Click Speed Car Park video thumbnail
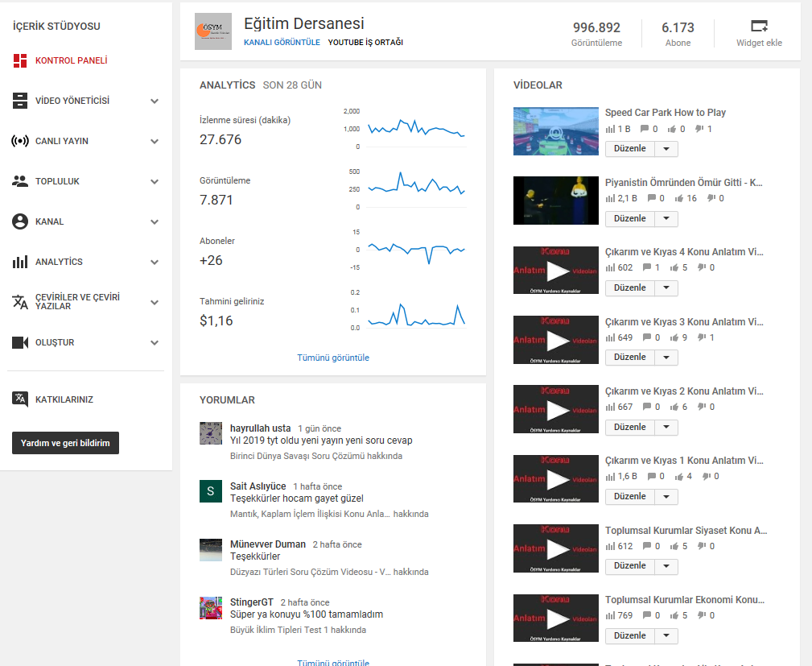This screenshot has height=666, width=812. [x=555, y=131]
